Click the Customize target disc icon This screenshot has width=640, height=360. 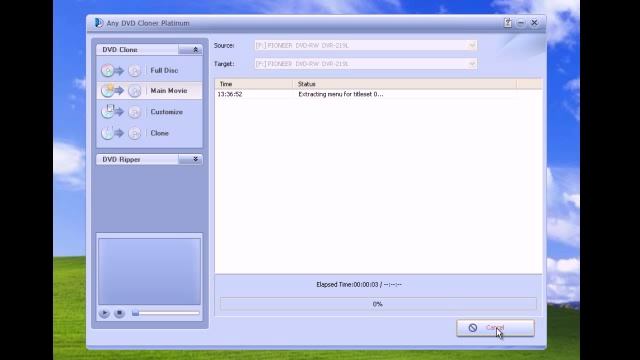(x=134, y=112)
